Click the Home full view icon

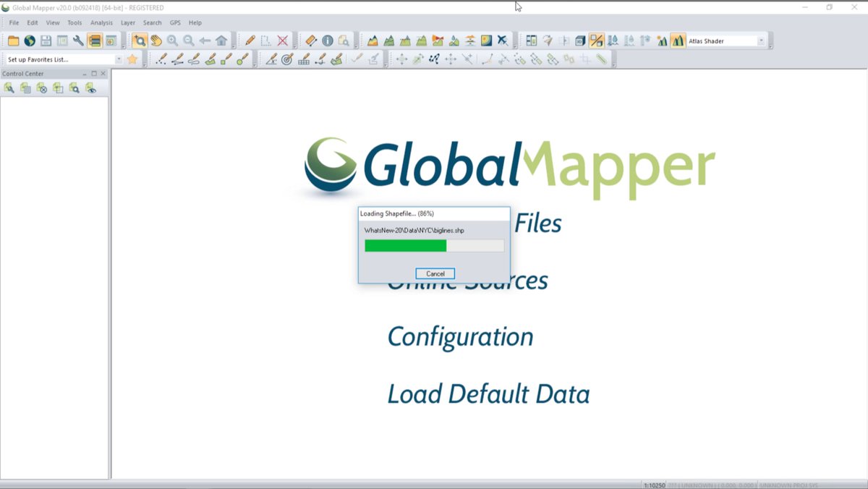[221, 41]
